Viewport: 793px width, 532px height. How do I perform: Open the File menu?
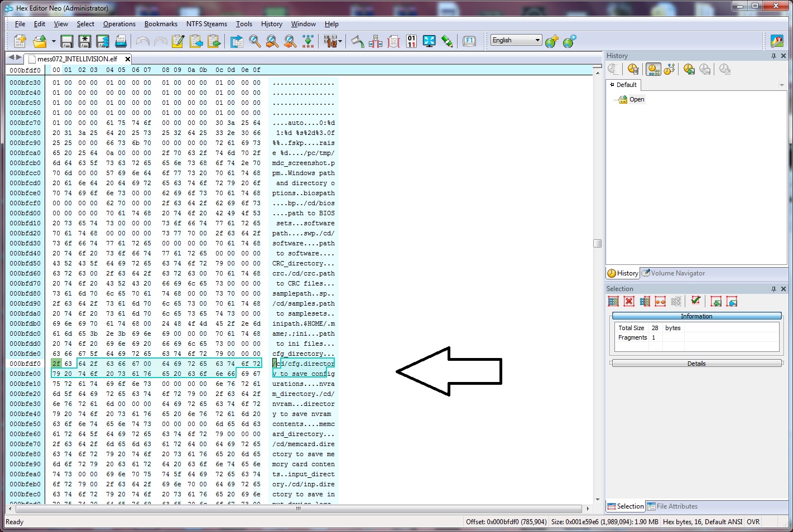20,24
